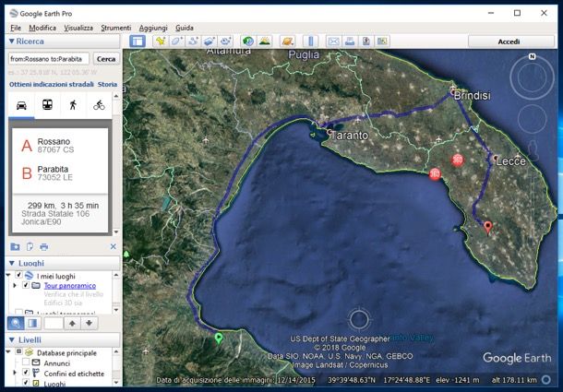Select destination B Parabita entry

[x=60, y=173]
